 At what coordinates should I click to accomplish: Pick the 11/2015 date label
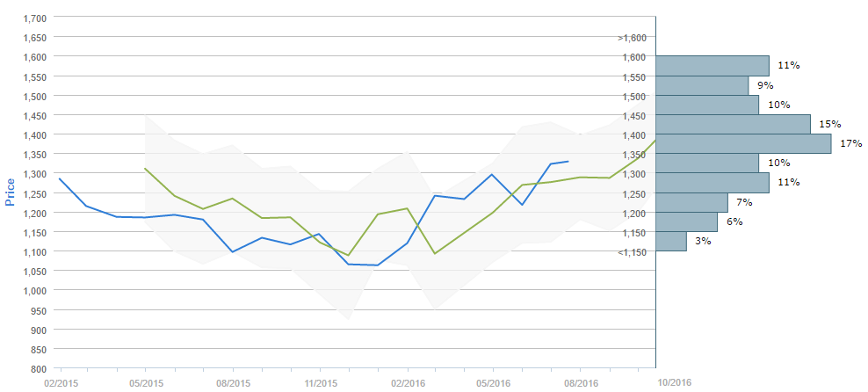click(321, 383)
